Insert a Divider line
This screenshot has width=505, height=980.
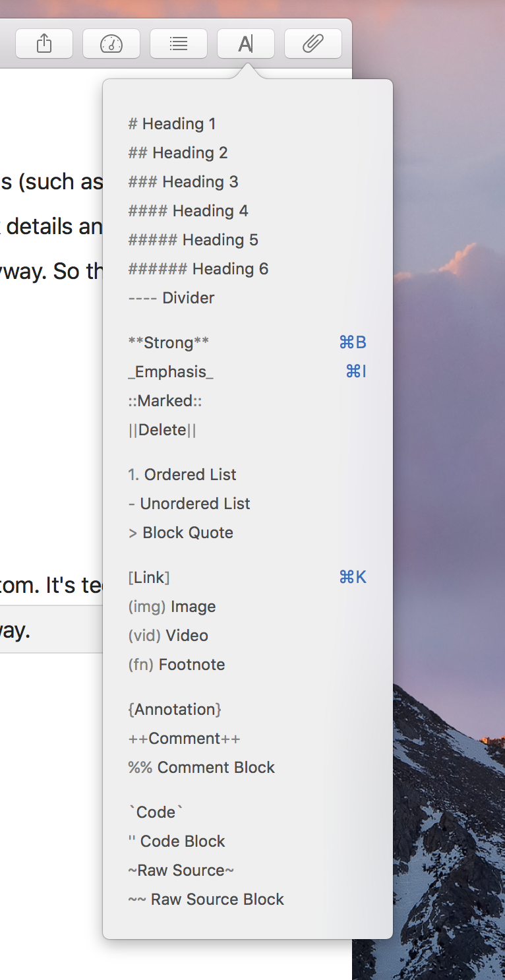[171, 298]
